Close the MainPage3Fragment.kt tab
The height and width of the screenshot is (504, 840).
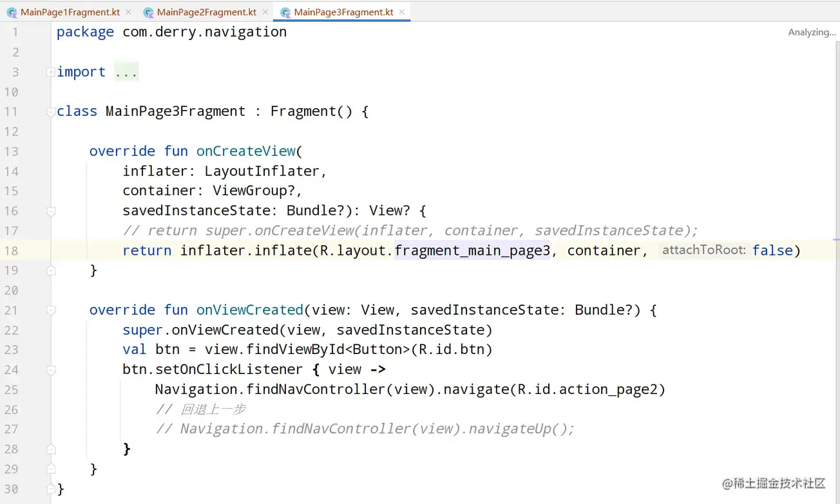pos(402,12)
